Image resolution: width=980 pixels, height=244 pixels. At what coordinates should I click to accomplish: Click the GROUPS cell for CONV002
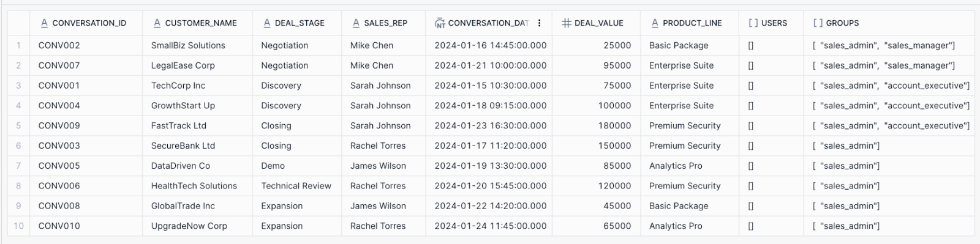pos(889,45)
